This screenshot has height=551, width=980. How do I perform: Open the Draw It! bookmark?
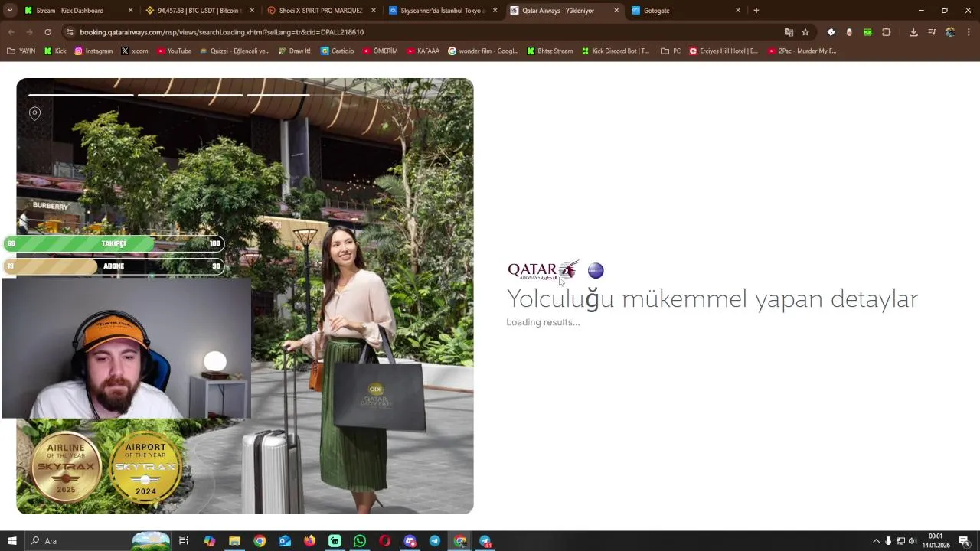click(294, 51)
